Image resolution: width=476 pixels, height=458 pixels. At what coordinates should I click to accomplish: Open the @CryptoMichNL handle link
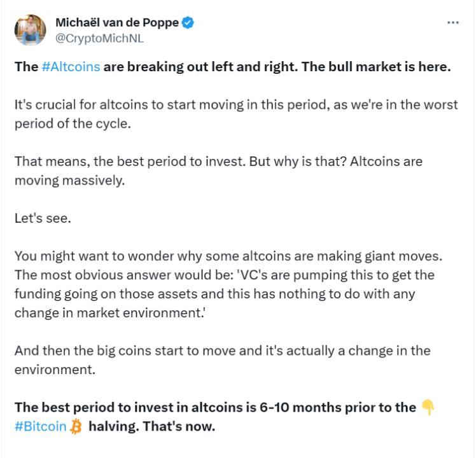[99, 38]
